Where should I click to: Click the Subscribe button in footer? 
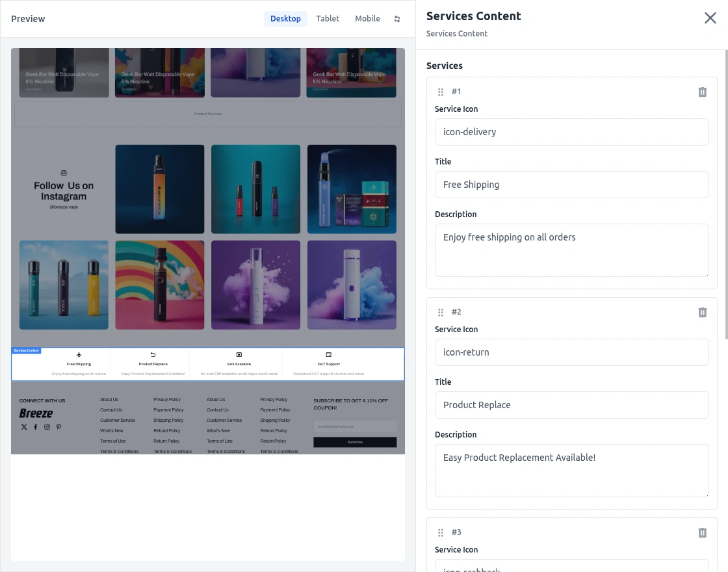(355, 442)
